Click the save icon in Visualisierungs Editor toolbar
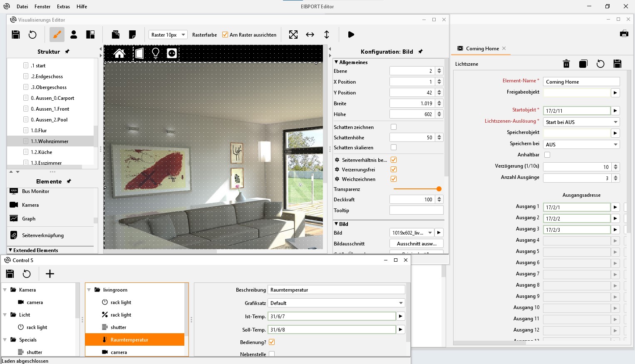635x364 pixels. click(16, 35)
